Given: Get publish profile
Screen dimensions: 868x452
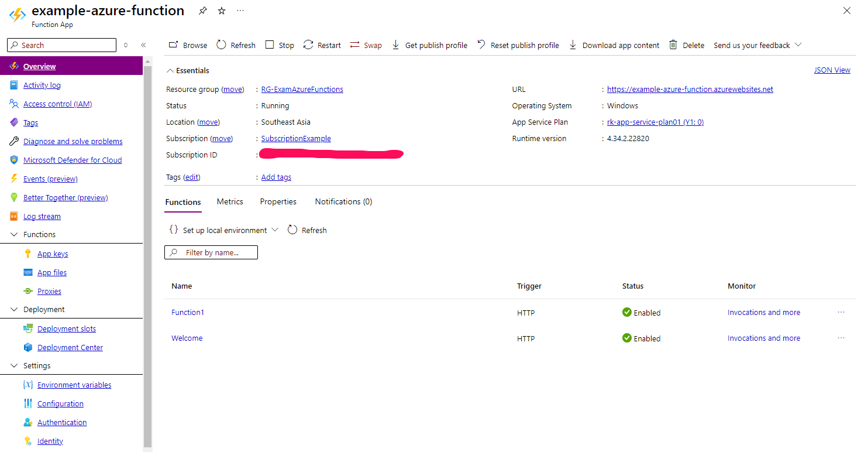Looking at the screenshot, I should click(429, 45).
